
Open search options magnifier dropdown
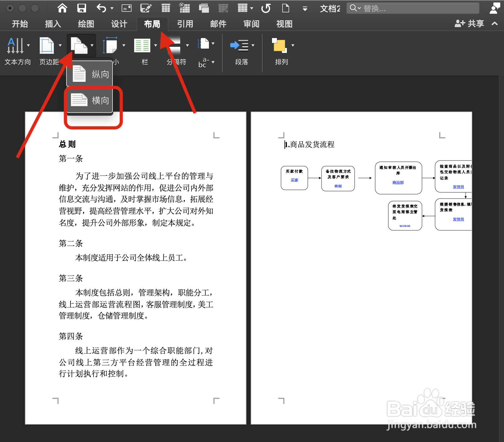point(355,8)
